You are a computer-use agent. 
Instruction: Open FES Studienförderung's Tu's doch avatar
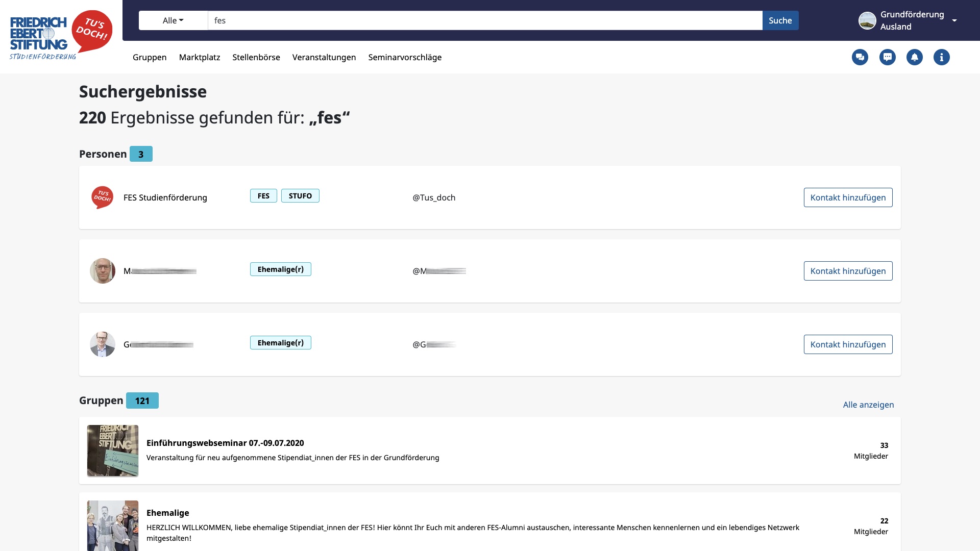click(103, 197)
